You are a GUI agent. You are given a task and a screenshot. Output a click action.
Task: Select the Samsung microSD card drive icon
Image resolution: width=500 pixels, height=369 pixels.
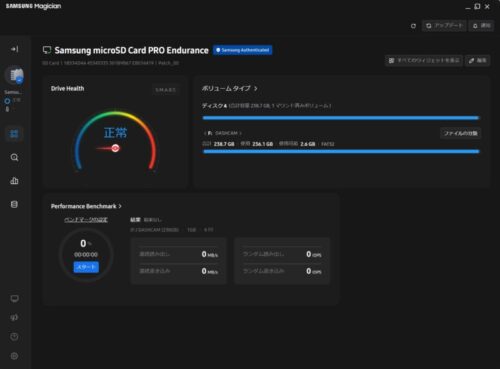pos(15,75)
